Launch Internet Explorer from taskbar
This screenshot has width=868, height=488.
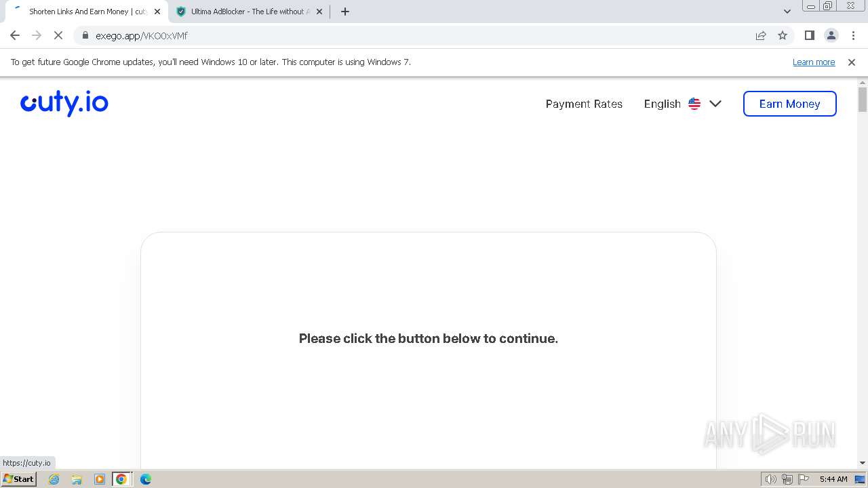coord(54,479)
